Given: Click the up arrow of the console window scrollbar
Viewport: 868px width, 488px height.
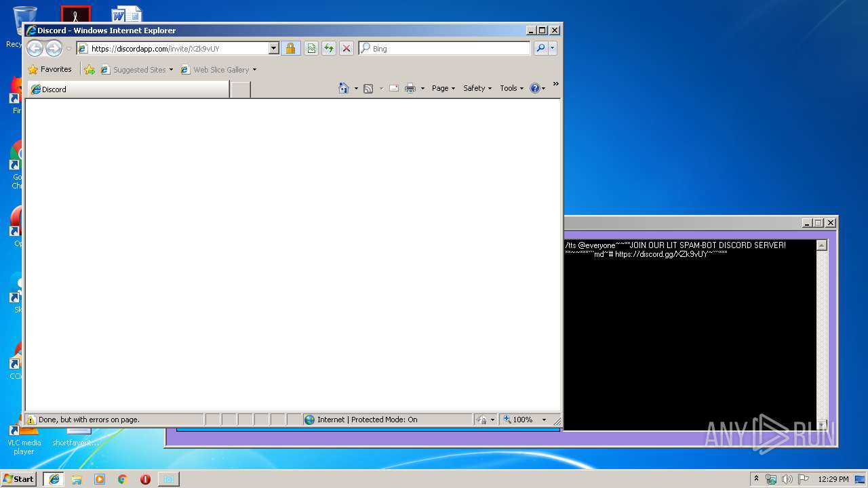Looking at the screenshot, I should 822,245.
